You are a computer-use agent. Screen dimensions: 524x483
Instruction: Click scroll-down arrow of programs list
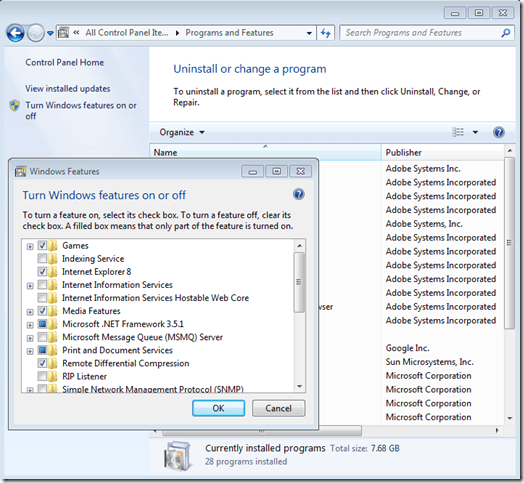510,418
